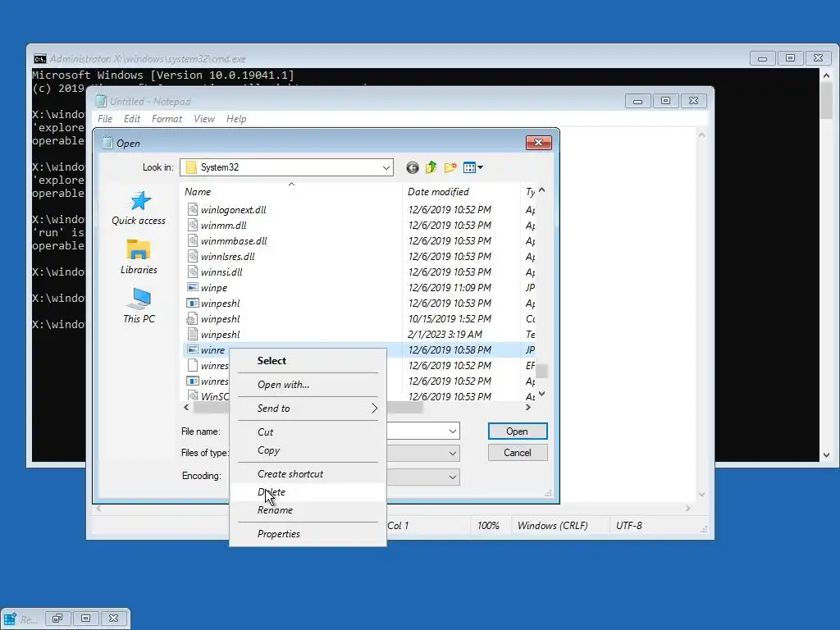Select Libraries in places bar
Viewport: 840px width, 630px height.
point(139,257)
